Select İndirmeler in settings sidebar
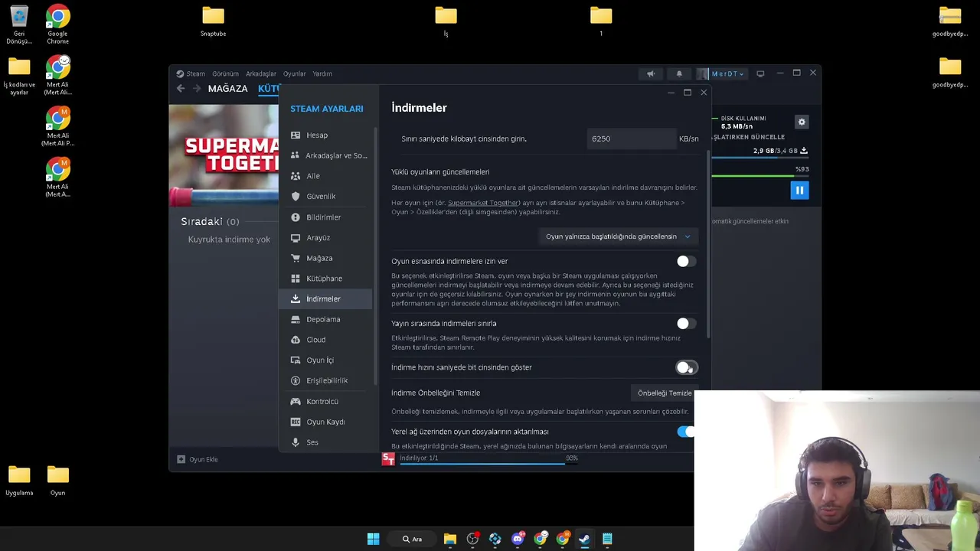The image size is (980, 551). click(325, 299)
